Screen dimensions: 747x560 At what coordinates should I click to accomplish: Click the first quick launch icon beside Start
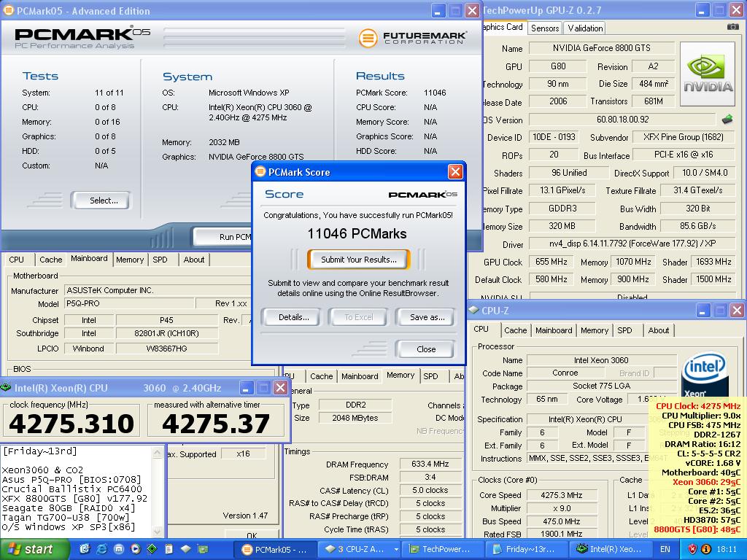coord(85,549)
